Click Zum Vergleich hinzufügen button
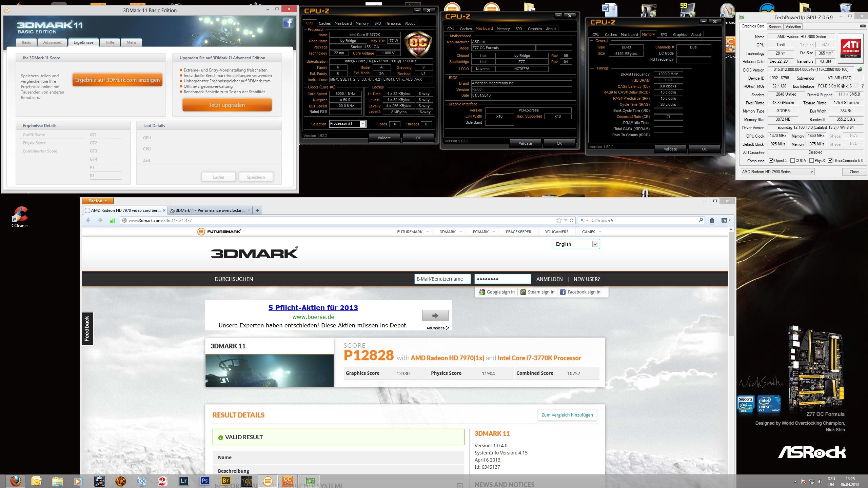Screen dimensions: 868x488 click(567, 415)
